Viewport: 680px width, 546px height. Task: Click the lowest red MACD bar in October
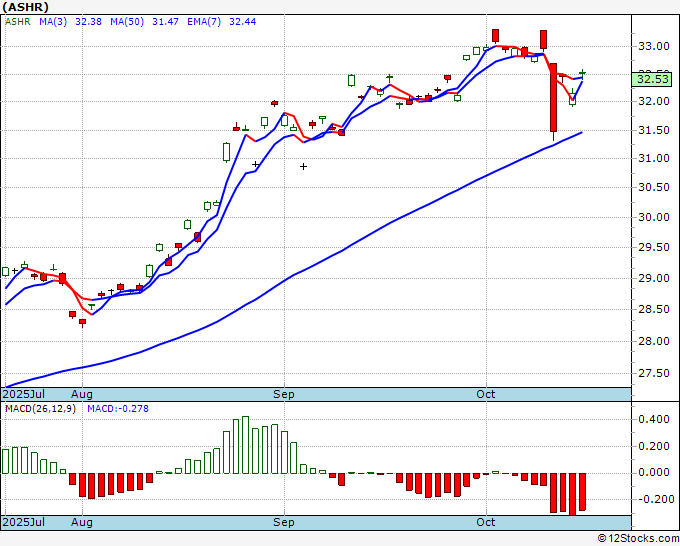click(x=573, y=494)
